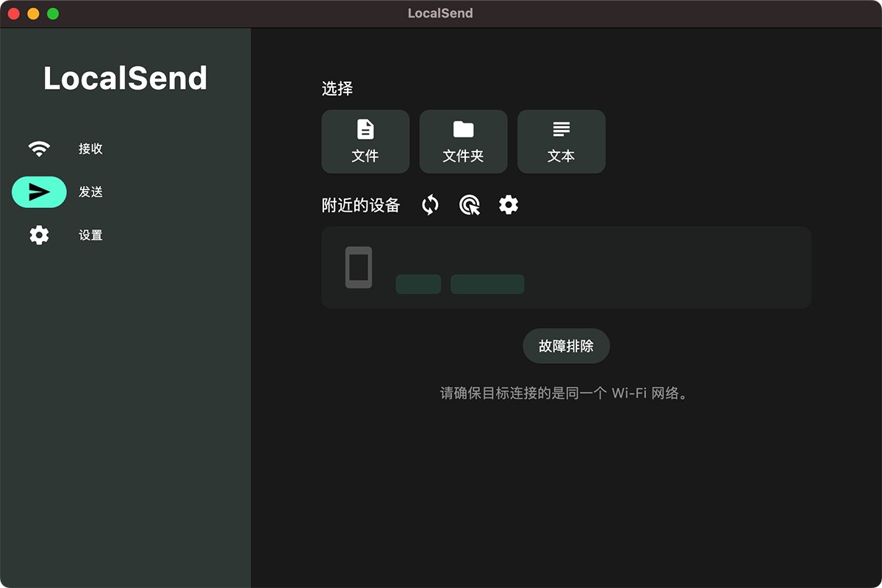Screen dimensions: 882x588
Task: Select the 发送 label in sidebar
Action: 90,192
